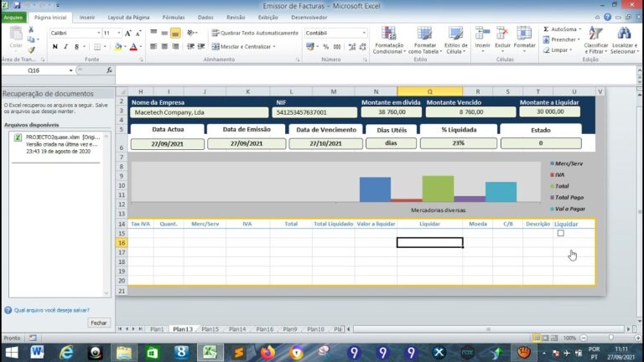Decrease font size with small A icon

coord(138,34)
